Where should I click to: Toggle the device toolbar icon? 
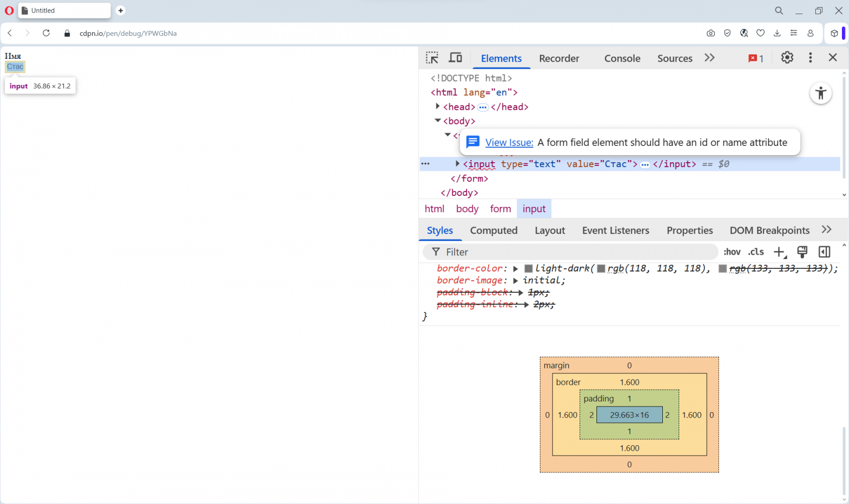pos(456,58)
